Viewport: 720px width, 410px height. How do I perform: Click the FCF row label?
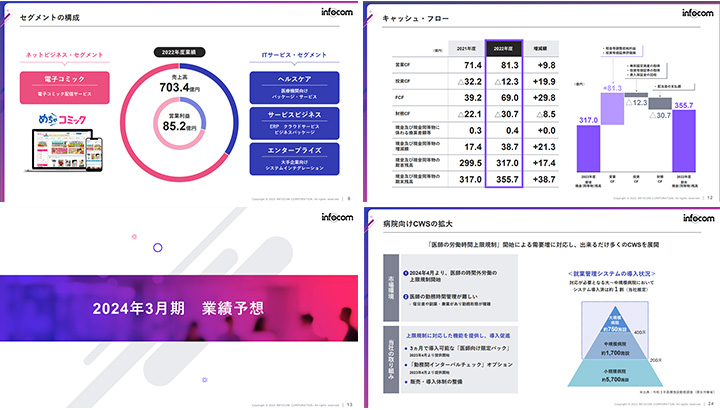pos(399,98)
